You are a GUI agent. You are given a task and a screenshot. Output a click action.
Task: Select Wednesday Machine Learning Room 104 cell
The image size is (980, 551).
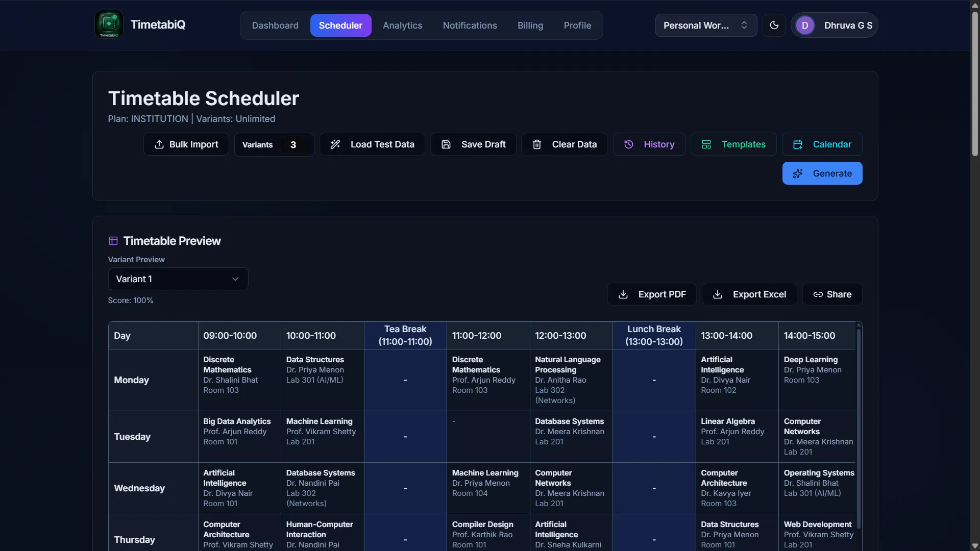488,488
